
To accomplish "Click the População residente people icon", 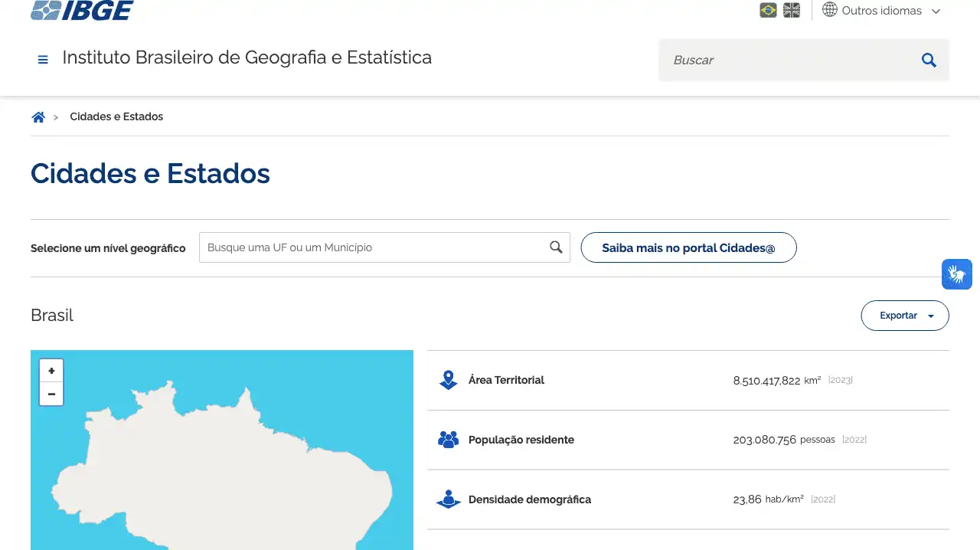I will pyautogui.click(x=448, y=440).
